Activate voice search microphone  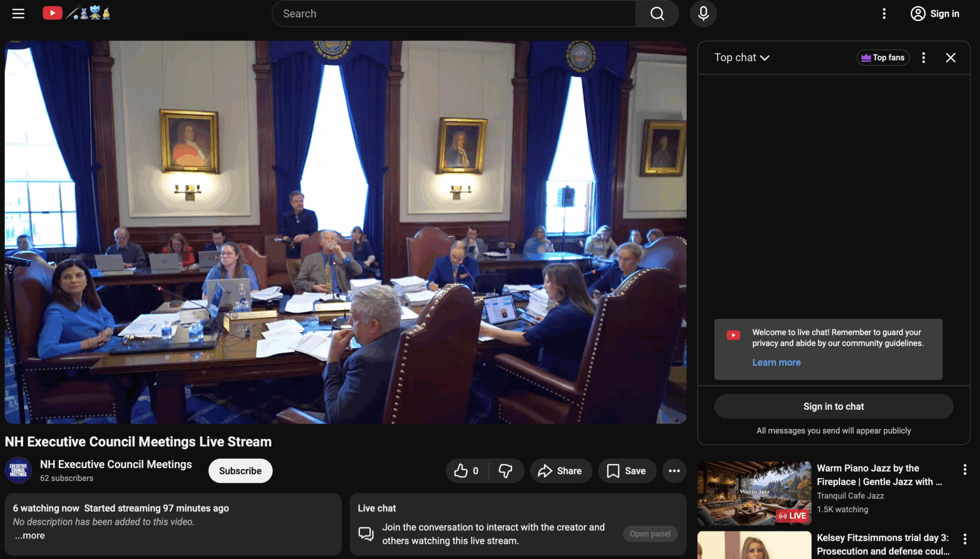pyautogui.click(x=703, y=13)
